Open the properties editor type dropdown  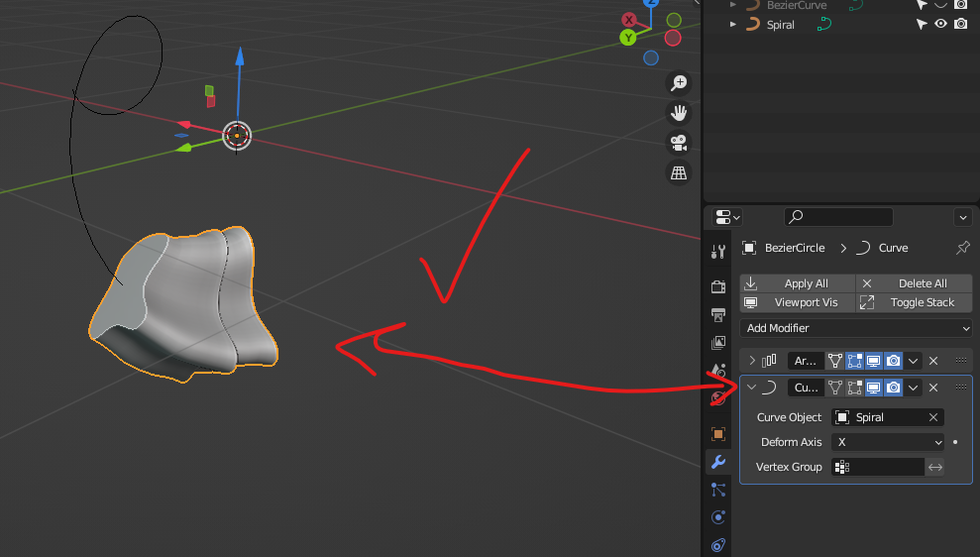point(727,217)
